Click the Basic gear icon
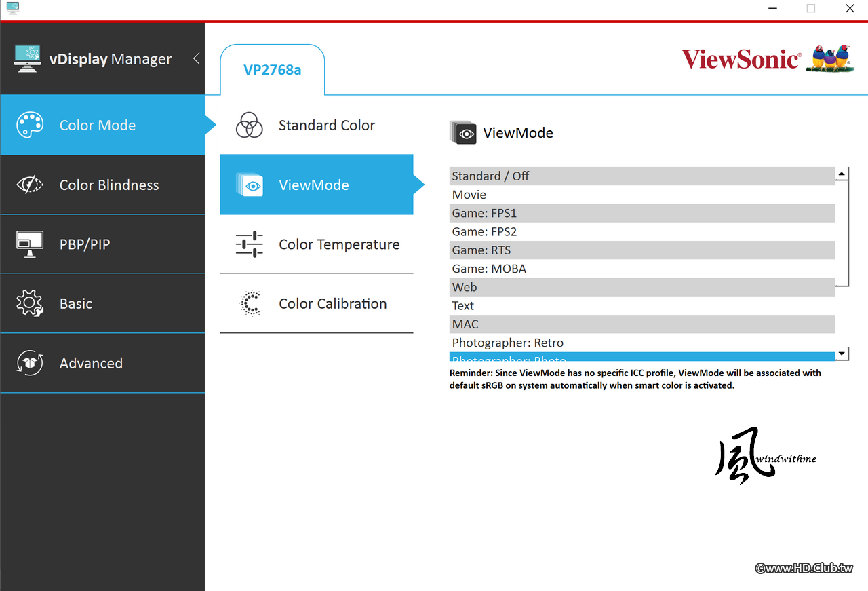 point(30,303)
